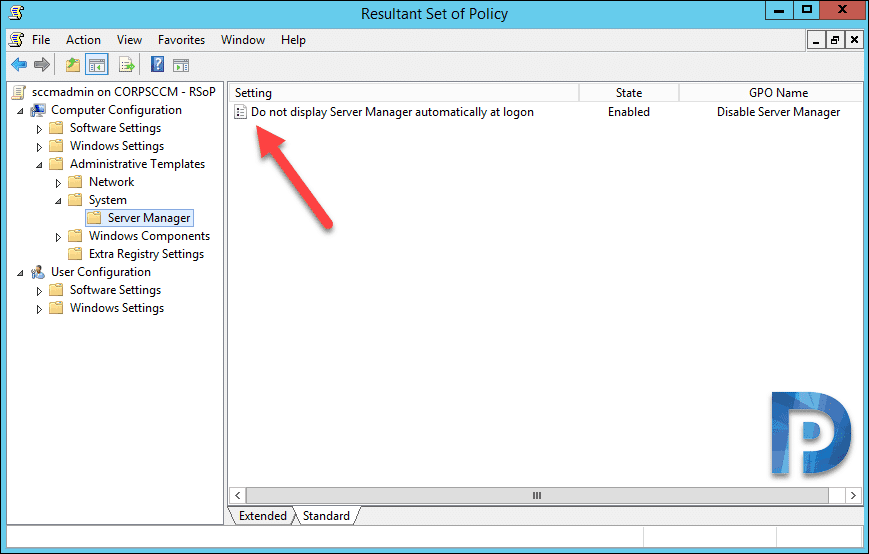The height and width of the screenshot is (554, 869).
Task: Expand Software Settings under User Configuration
Action: point(39,291)
